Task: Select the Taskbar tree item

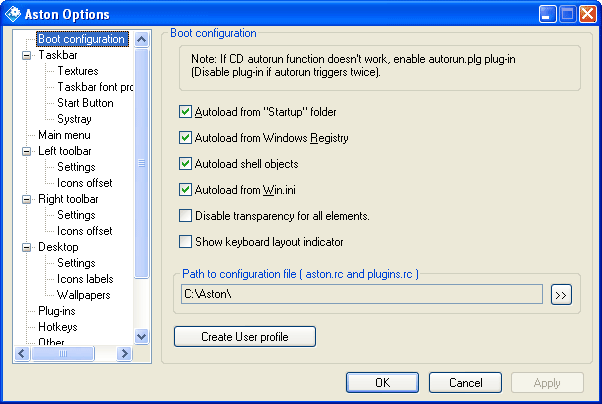Action: tap(58, 55)
